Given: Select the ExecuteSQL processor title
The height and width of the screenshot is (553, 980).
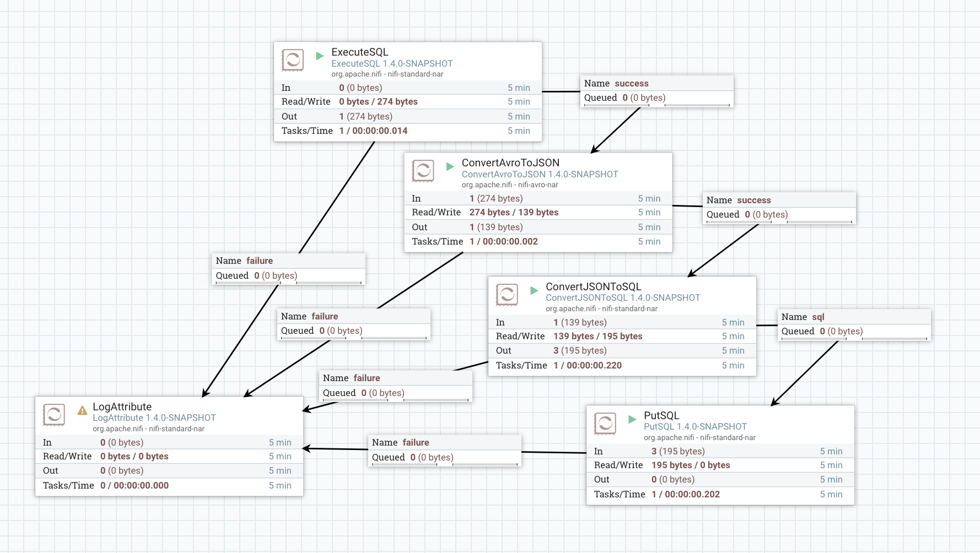Looking at the screenshot, I should 360,52.
